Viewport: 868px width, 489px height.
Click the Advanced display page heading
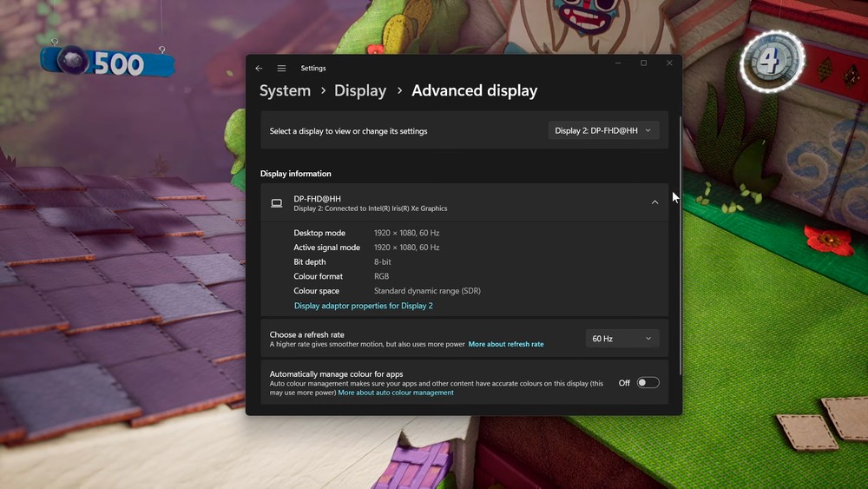click(x=474, y=91)
